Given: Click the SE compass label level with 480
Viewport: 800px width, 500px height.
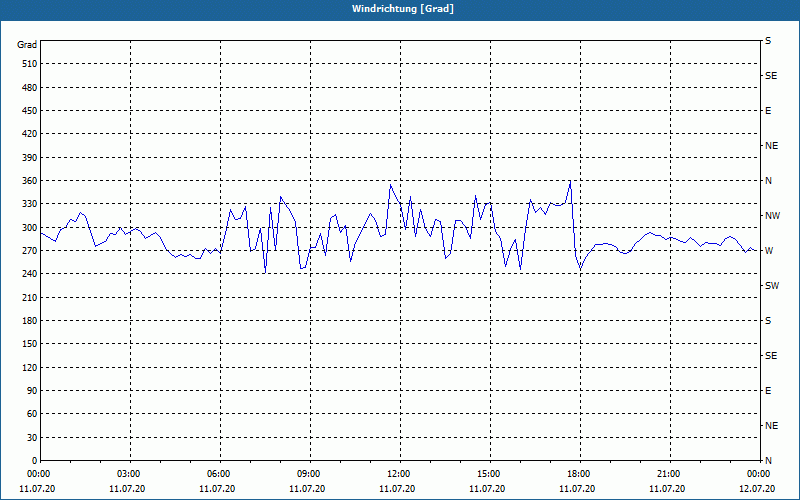Looking at the screenshot, I should 771,76.
